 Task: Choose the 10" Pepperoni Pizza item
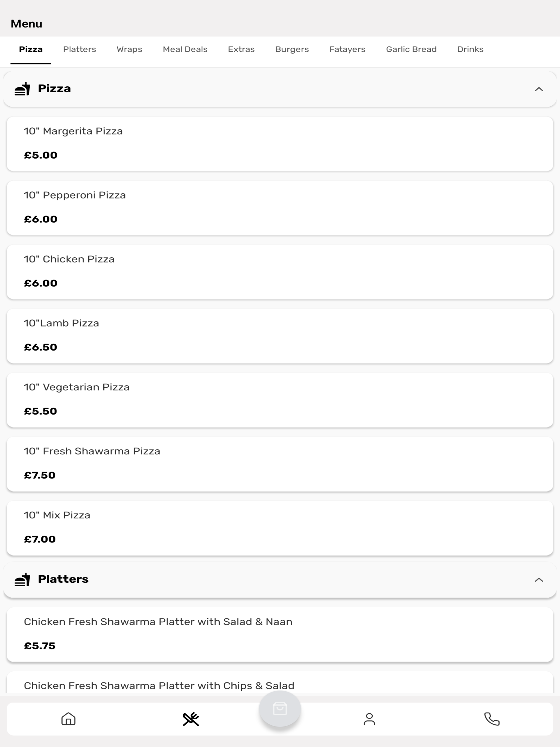coord(280,208)
